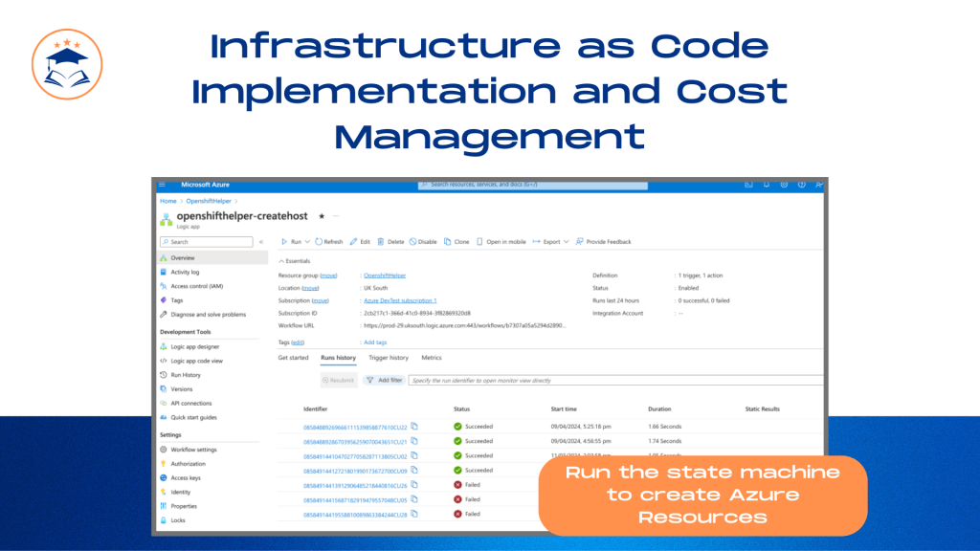This screenshot has height=551, width=980.
Task: Copy the run identifier ending CU26
Action: (414, 485)
